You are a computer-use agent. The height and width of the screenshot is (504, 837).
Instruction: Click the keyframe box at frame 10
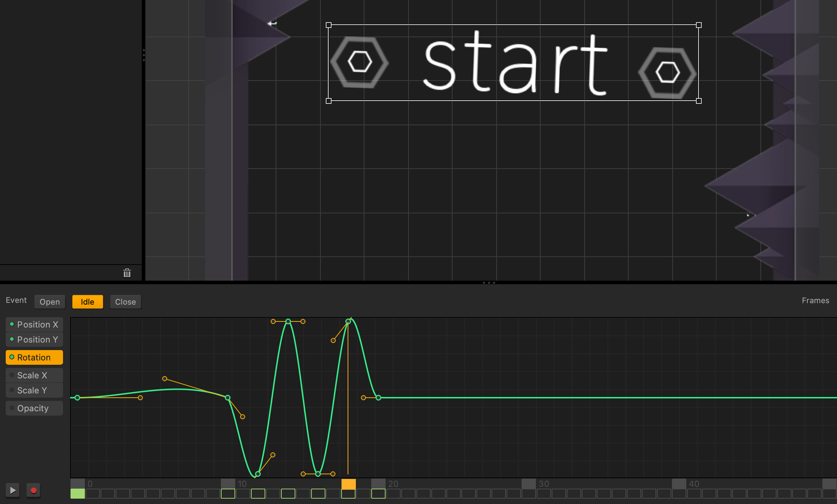coord(228,494)
